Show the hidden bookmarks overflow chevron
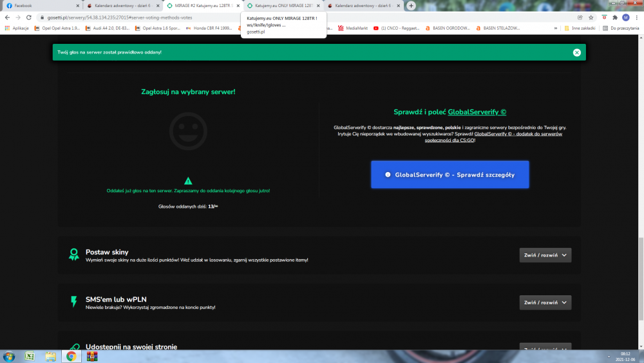 (x=555, y=28)
